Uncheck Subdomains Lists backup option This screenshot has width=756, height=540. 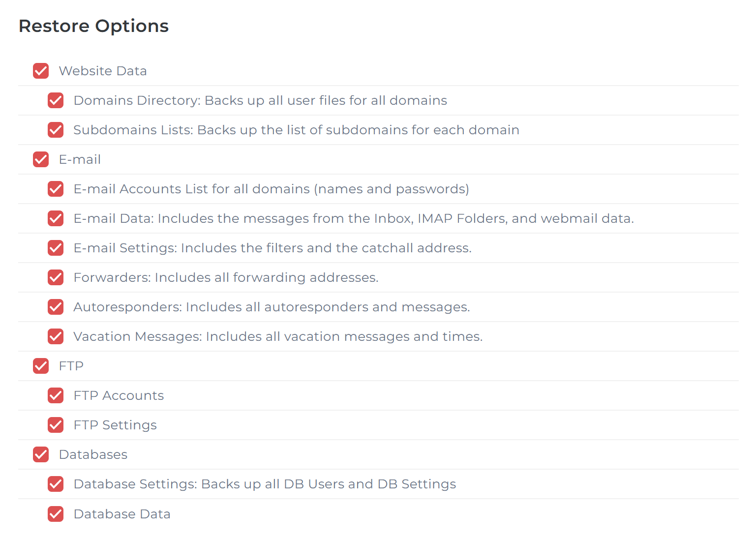[x=56, y=130]
